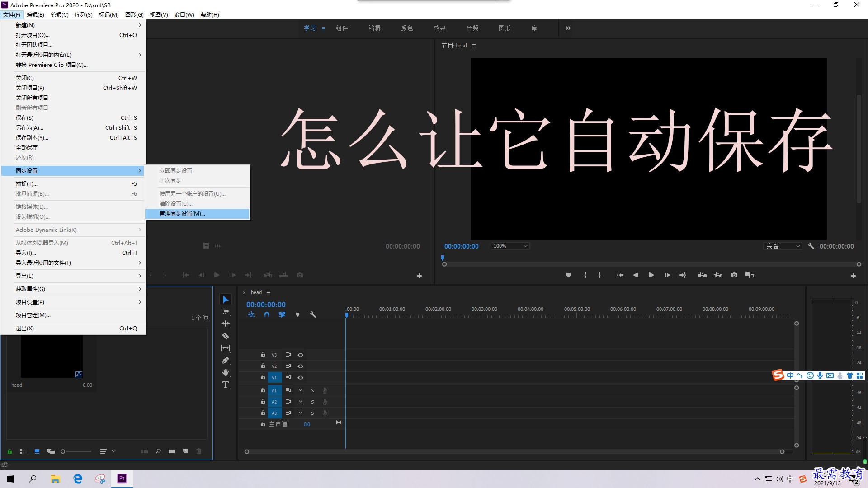Click the program monitor settings wrench
868x488 pixels.
pyautogui.click(x=811, y=246)
